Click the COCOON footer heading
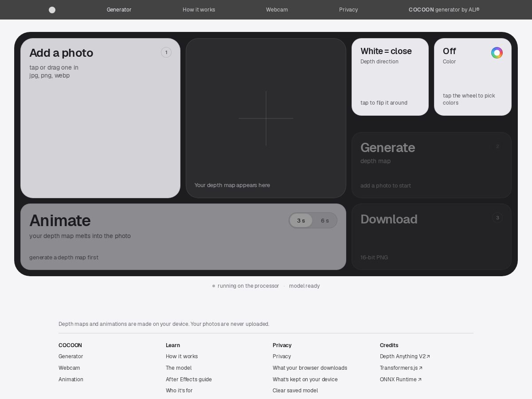 pos(70,345)
